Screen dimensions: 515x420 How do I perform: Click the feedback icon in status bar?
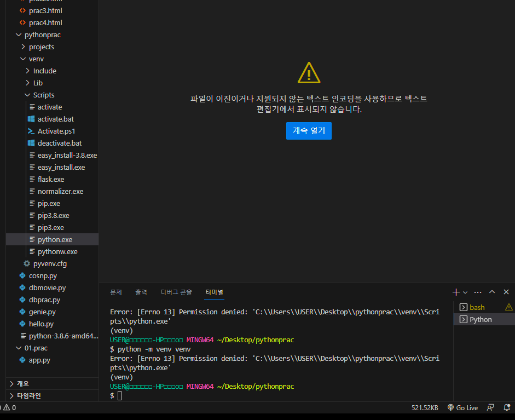click(x=490, y=408)
